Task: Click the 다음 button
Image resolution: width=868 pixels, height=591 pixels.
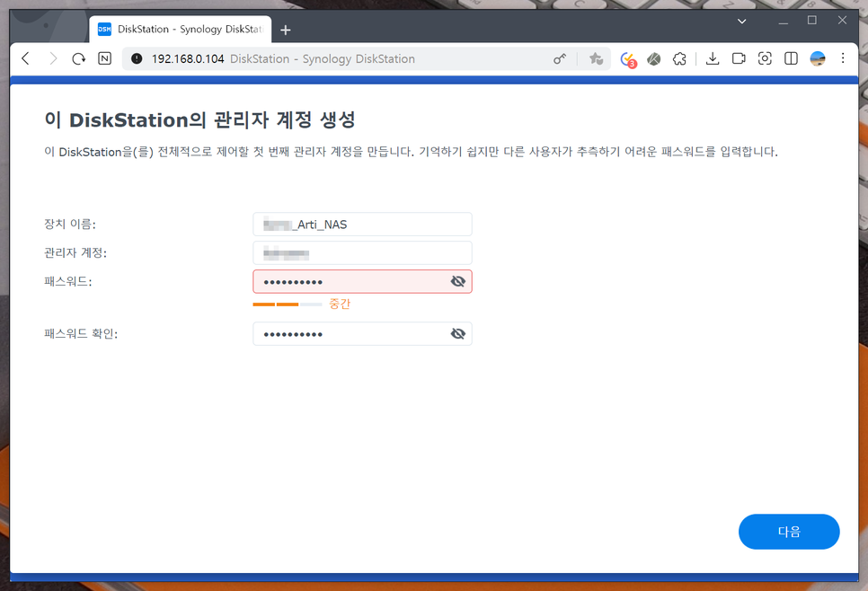Action: pyautogui.click(x=789, y=532)
